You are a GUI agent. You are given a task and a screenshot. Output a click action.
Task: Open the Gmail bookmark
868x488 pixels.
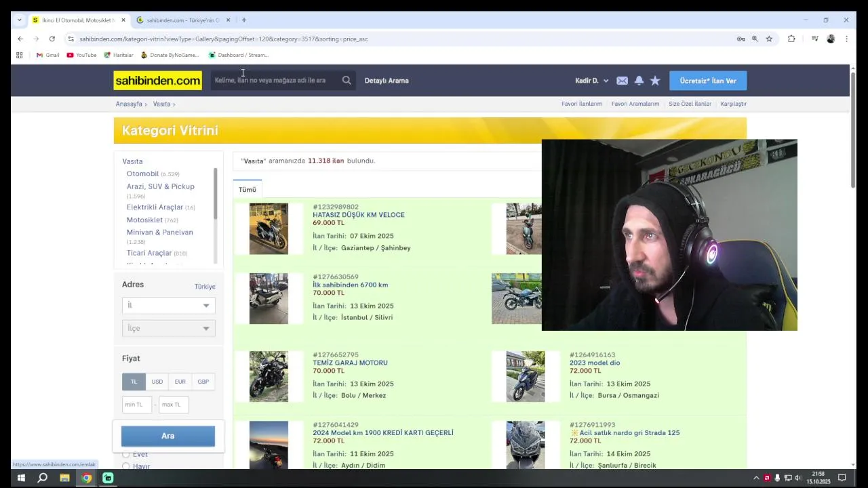pyautogui.click(x=47, y=55)
